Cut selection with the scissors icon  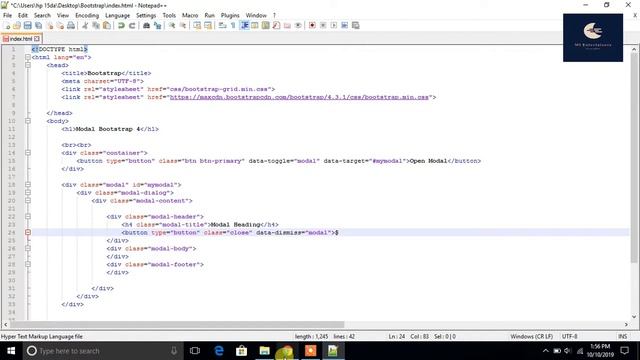pos(85,25)
